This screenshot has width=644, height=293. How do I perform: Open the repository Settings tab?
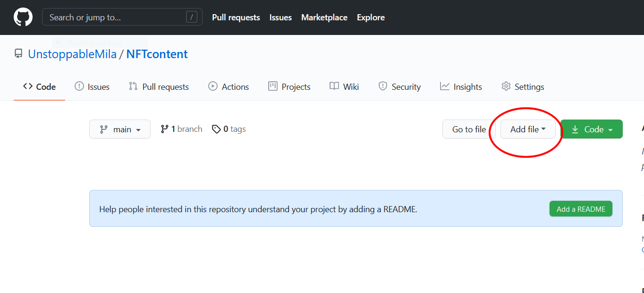[523, 86]
